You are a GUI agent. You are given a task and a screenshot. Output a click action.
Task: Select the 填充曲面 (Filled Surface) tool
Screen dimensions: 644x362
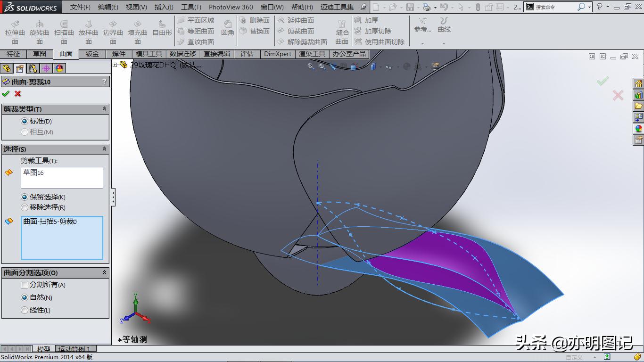click(x=138, y=31)
